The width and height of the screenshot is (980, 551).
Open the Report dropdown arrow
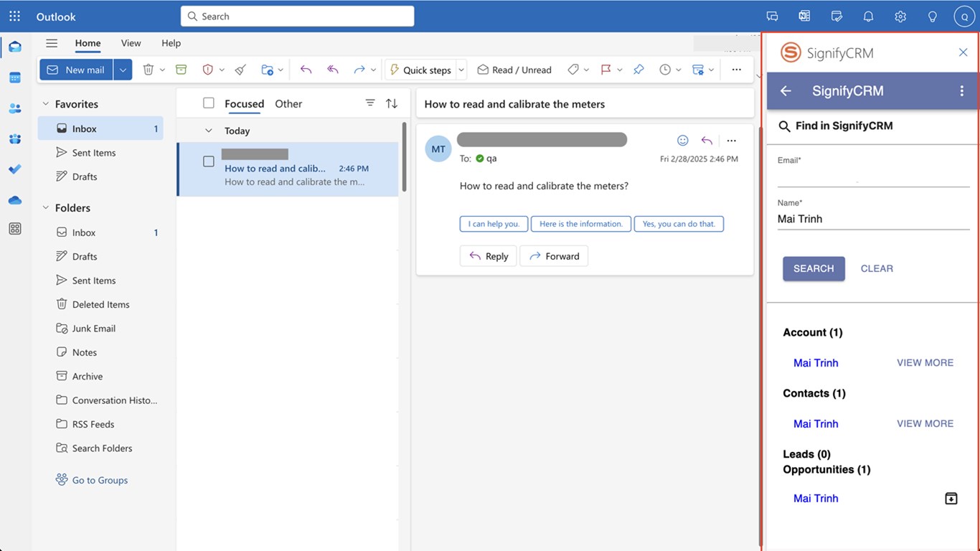(222, 70)
